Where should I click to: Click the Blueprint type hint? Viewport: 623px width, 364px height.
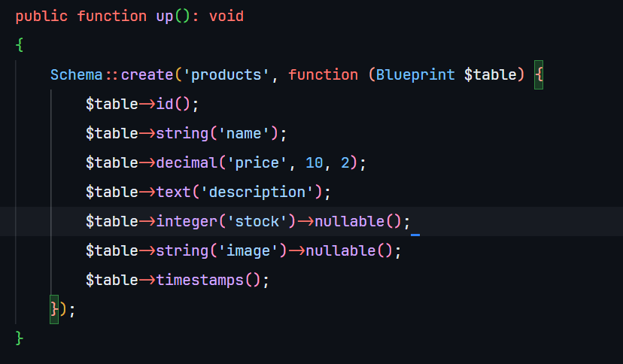(x=416, y=74)
